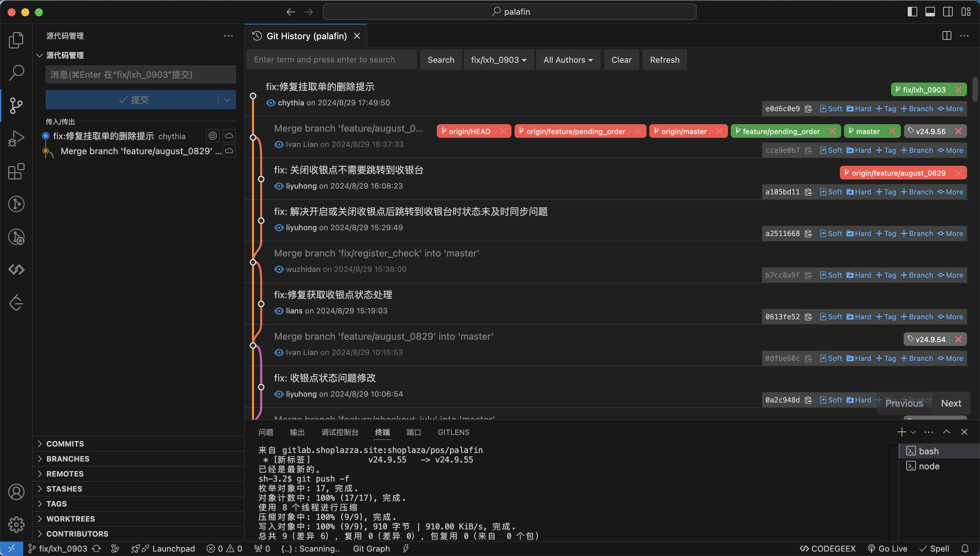Screen dimensions: 980x556
Task: Open Extensions view icon
Action: [16, 172]
